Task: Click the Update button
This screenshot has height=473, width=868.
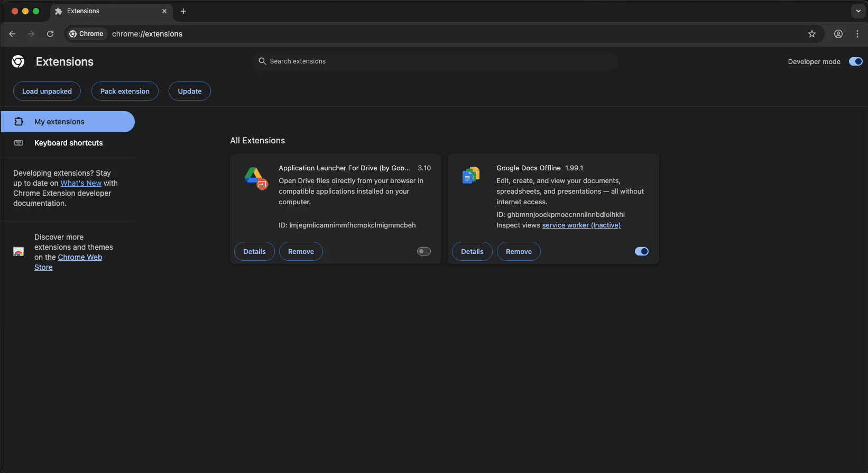Action: [x=190, y=91]
